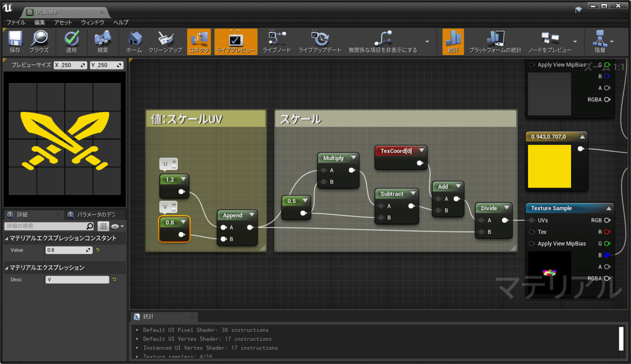Open the ヘルプ menu
The height and width of the screenshot is (364, 631).
coord(121,23)
